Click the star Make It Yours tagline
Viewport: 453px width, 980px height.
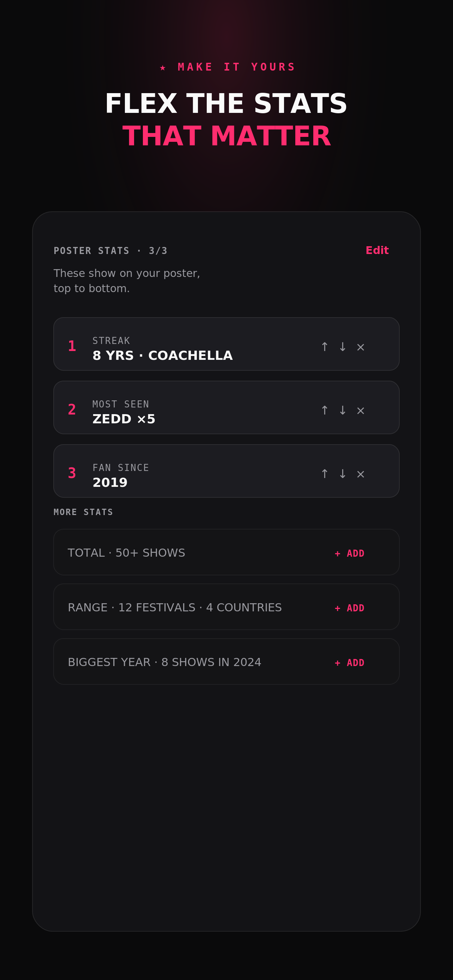coord(227,67)
